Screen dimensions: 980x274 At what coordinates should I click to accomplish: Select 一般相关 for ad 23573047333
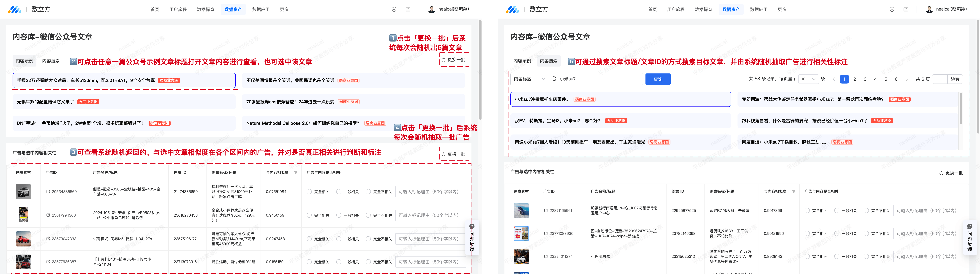click(x=339, y=239)
